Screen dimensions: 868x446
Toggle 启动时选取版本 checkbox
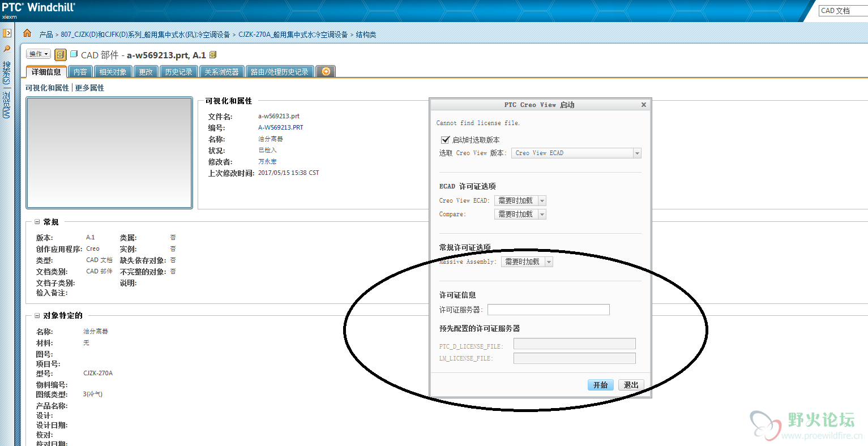445,140
